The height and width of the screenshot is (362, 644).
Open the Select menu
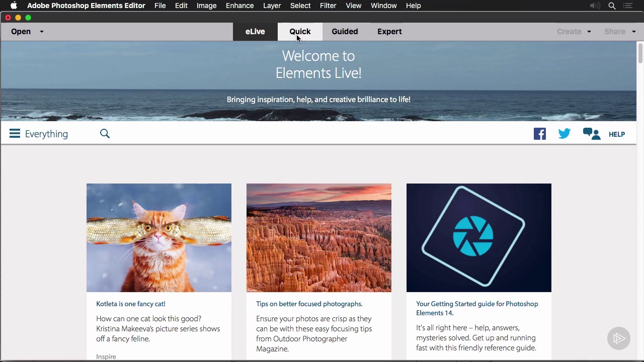pyautogui.click(x=300, y=6)
